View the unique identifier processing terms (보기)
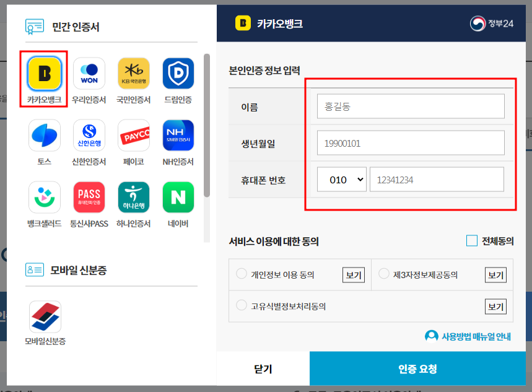The width and height of the screenshot is (532, 392). click(495, 307)
